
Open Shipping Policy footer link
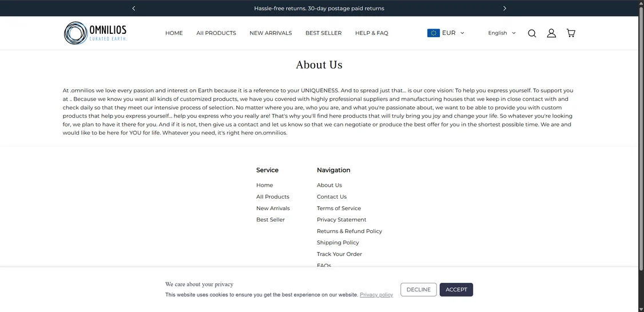pyautogui.click(x=337, y=243)
